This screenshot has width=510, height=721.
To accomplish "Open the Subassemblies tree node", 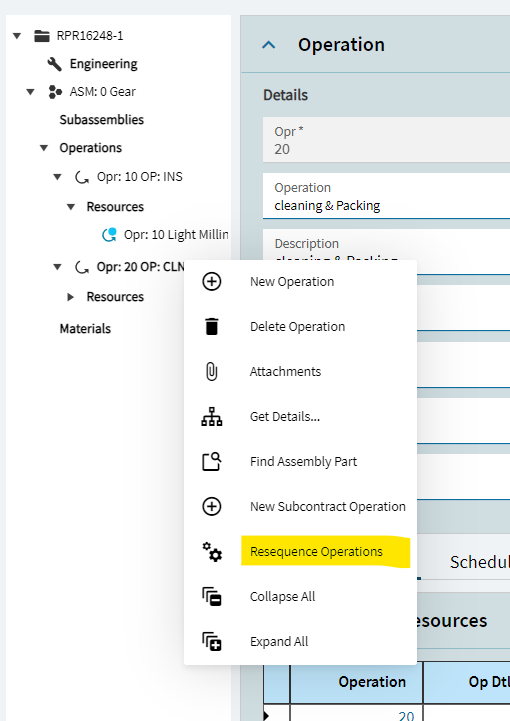I will pos(102,120).
